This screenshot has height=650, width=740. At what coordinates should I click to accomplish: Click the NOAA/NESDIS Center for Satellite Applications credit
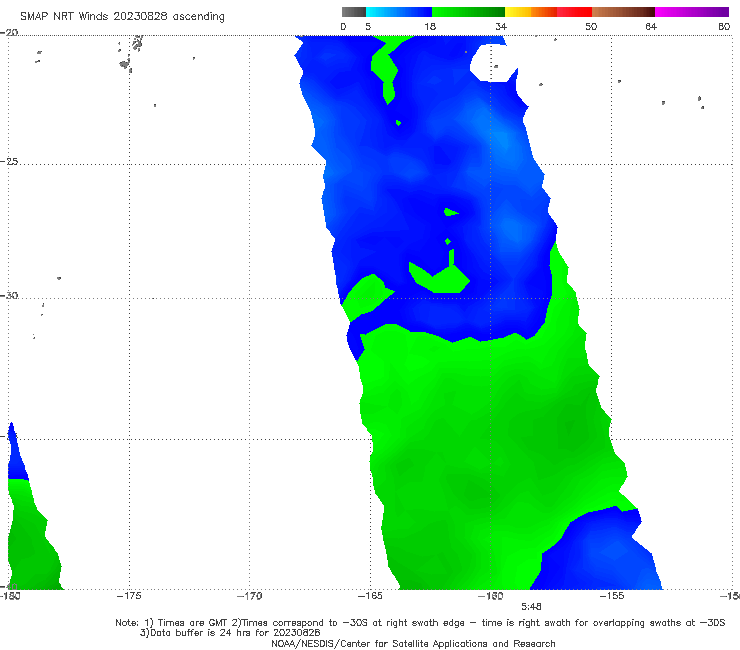tap(413, 644)
